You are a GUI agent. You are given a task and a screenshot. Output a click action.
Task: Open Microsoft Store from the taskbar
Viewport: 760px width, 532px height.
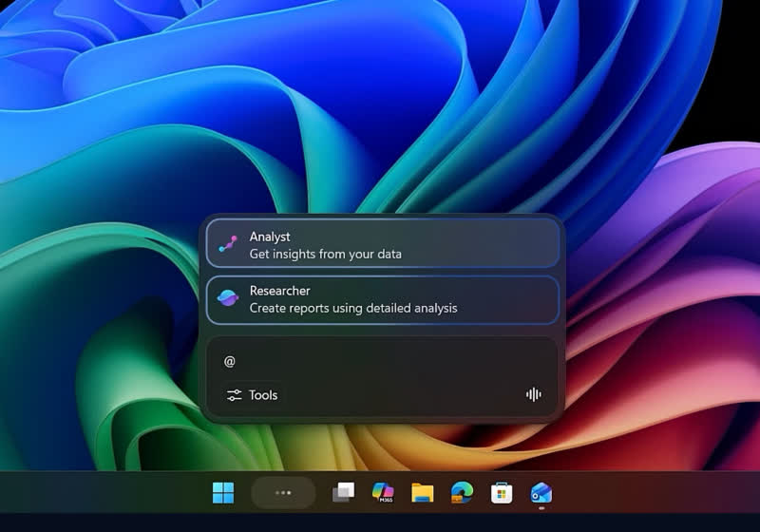[502, 492]
